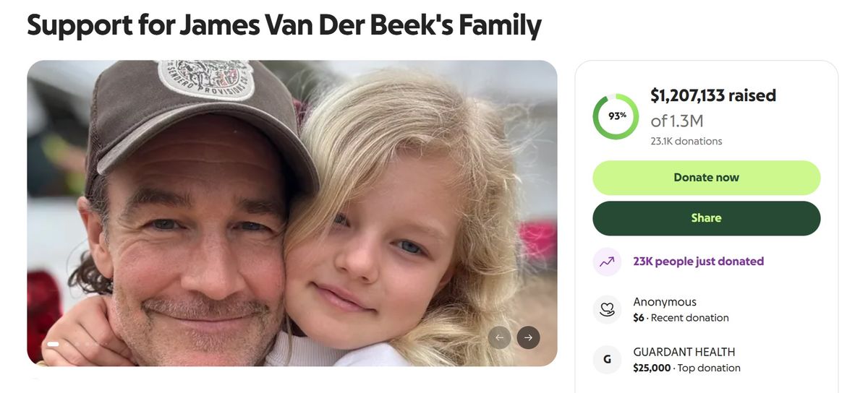Click the '$25,000 · Top donation' line
The height and width of the screenshot is (393, 868).
click(686, 368)
